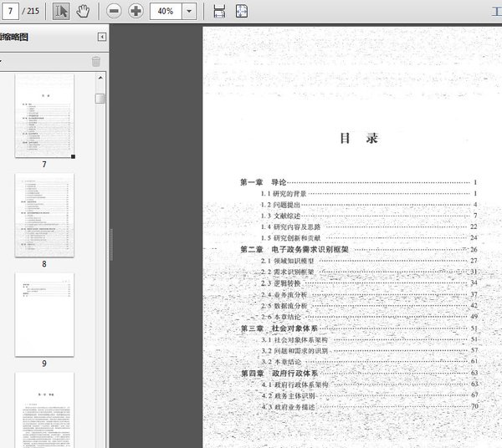Image resolution: width=502 pixels, height=448 pixels.
Task: Open thumbnail page 8
Action: coord(44,215)
